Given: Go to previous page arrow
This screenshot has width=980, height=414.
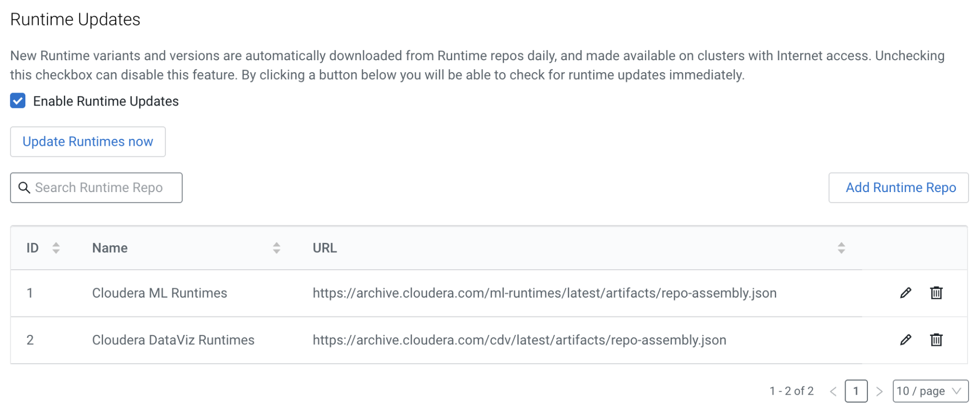Looking at the screenshot, I should pyautogui.click(x=833, y=392).
